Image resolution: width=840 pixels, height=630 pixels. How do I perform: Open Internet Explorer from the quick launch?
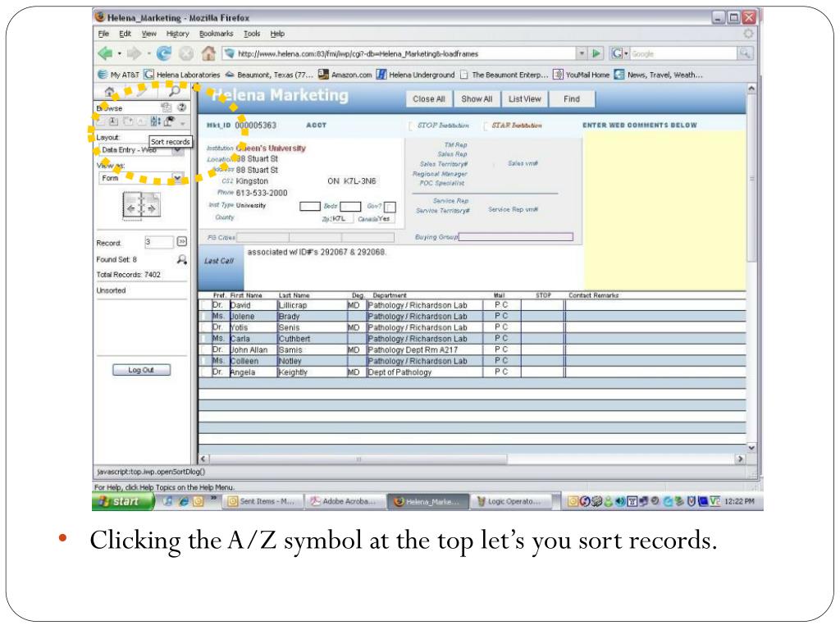pyautogui.click(x=184, y=501)
